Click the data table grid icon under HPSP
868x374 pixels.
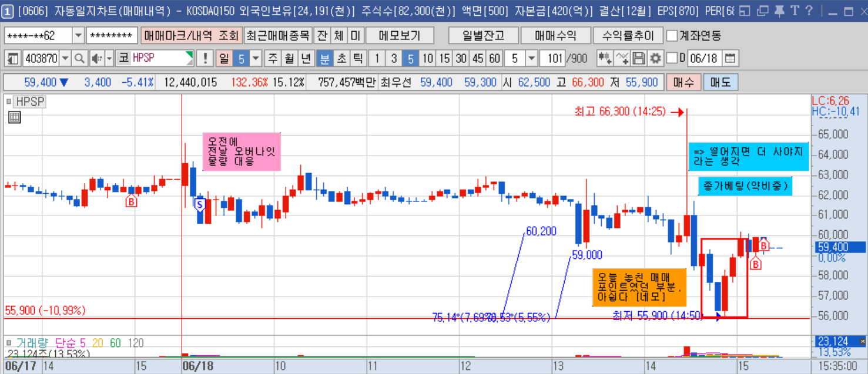pos(15,117)
